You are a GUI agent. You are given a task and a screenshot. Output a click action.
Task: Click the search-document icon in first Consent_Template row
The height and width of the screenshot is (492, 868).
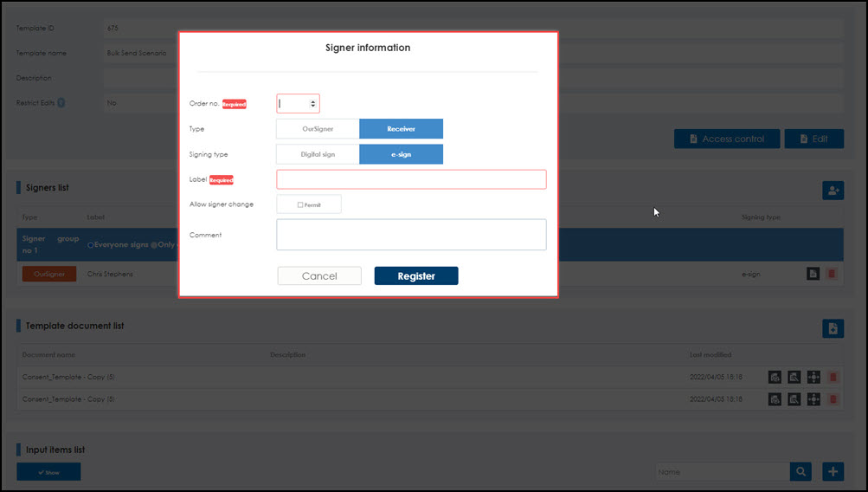pyautogui.click(x=794, y=378)
